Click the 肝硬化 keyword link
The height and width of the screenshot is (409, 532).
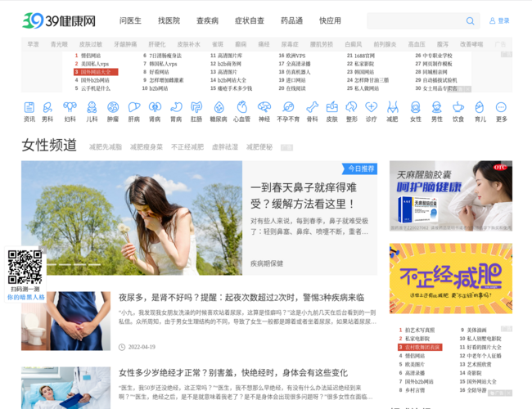157,44
